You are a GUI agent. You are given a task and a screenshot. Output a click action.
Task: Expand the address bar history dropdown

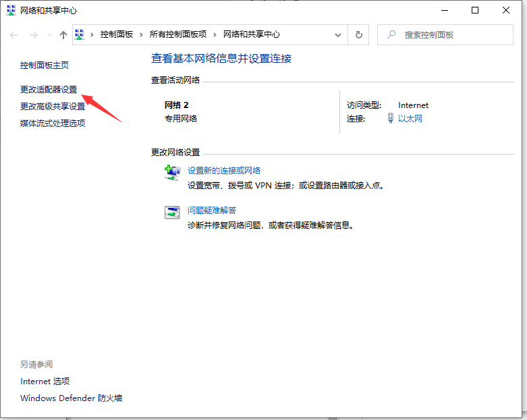point(338,34)
